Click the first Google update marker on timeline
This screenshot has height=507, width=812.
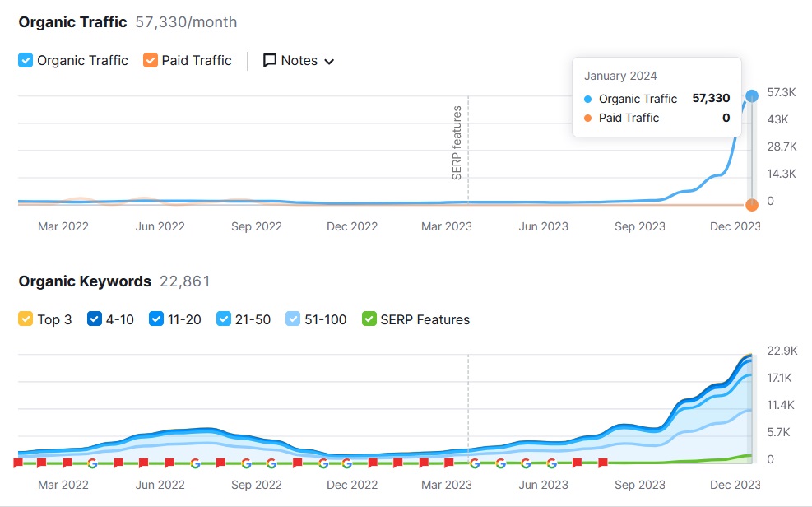pos(92,463)
